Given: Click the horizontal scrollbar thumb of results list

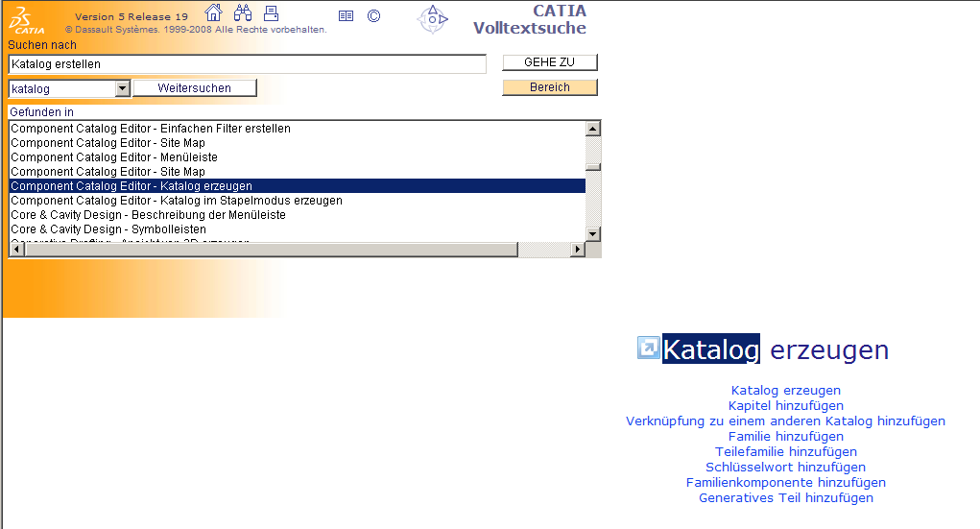Looking at the screenshot, I should point(271,250).
